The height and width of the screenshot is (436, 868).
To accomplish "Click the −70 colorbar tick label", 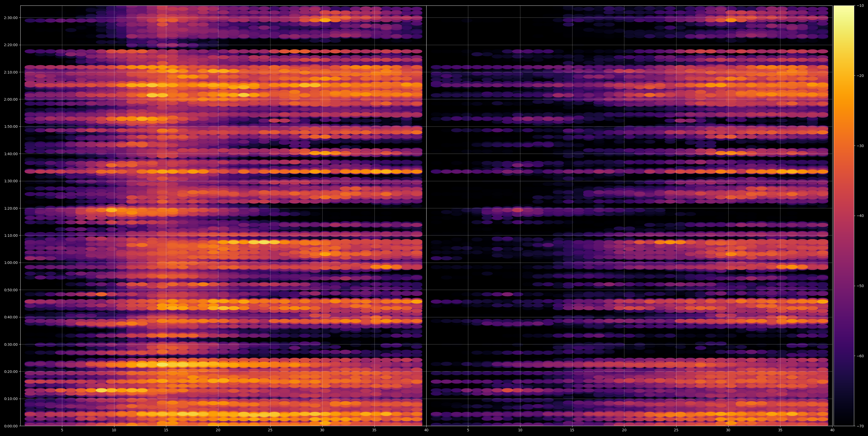I will (860, 426).
